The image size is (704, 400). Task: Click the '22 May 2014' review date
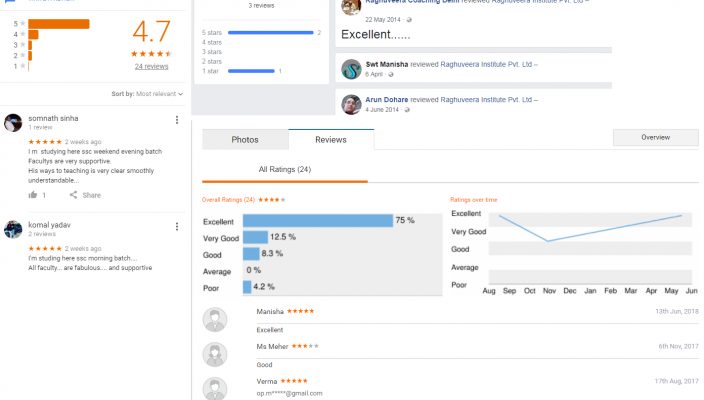coord(383,20)
